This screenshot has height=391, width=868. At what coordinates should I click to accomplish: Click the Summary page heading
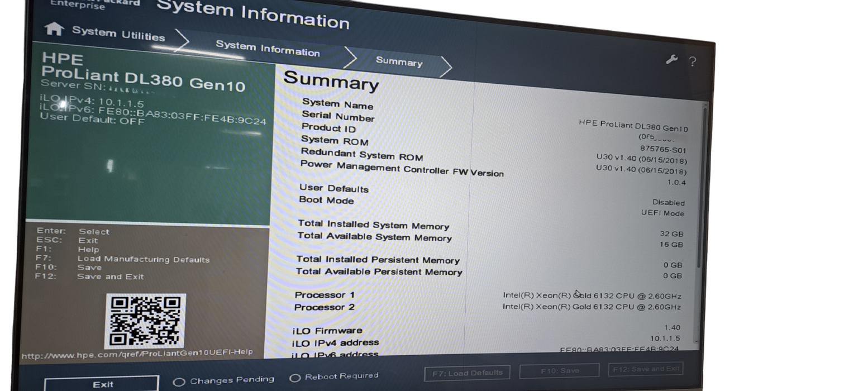click(331, 81)
